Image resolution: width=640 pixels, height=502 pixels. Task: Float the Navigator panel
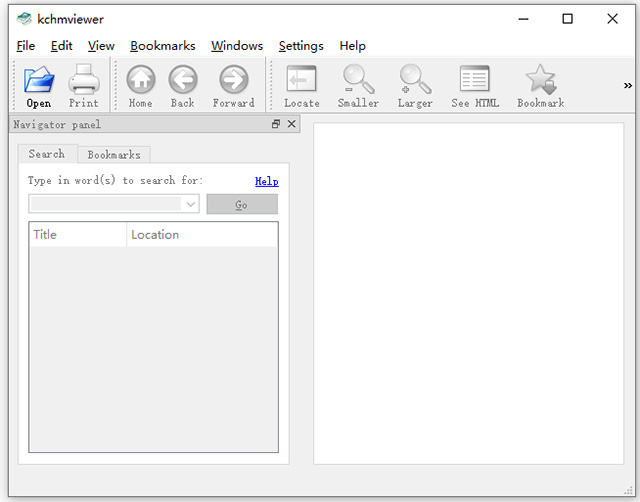pyautogui.click(x=276, y=125)
